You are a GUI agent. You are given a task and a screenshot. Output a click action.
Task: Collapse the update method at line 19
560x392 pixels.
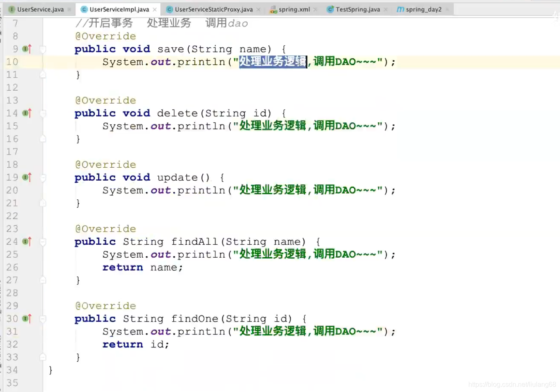(x=42, y=177)
